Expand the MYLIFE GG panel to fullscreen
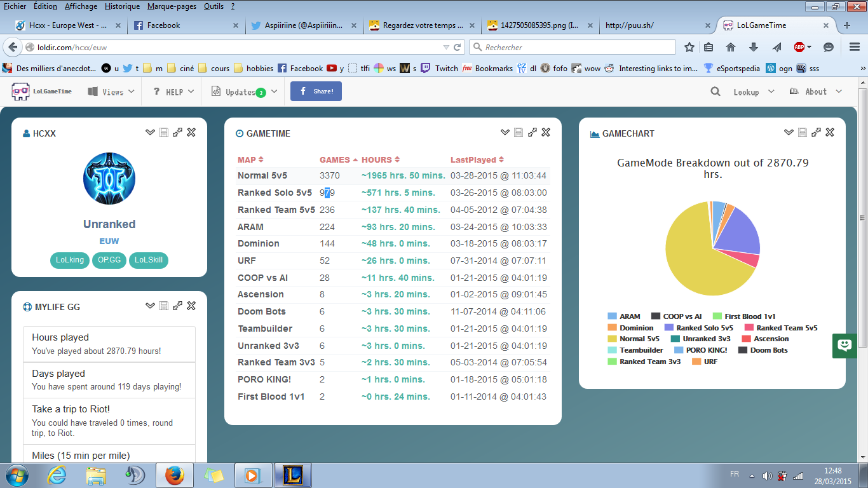 coord(178,306)
